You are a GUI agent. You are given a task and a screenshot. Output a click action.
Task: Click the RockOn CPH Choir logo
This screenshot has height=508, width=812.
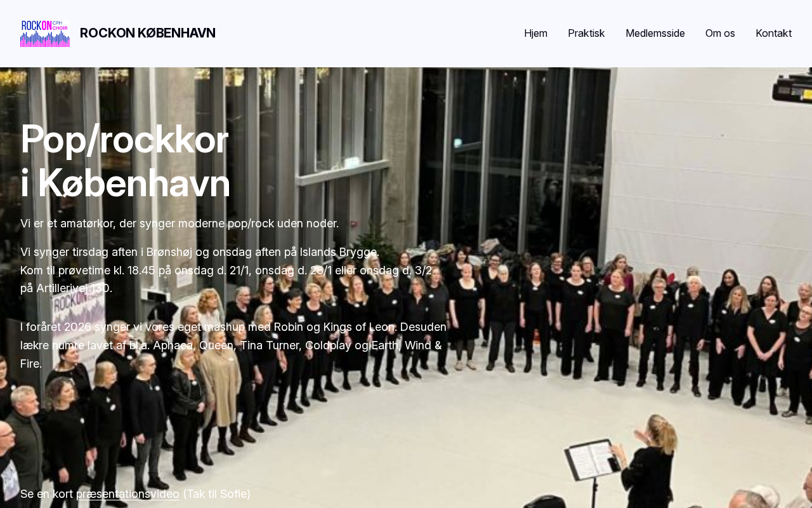click(45, 34)
